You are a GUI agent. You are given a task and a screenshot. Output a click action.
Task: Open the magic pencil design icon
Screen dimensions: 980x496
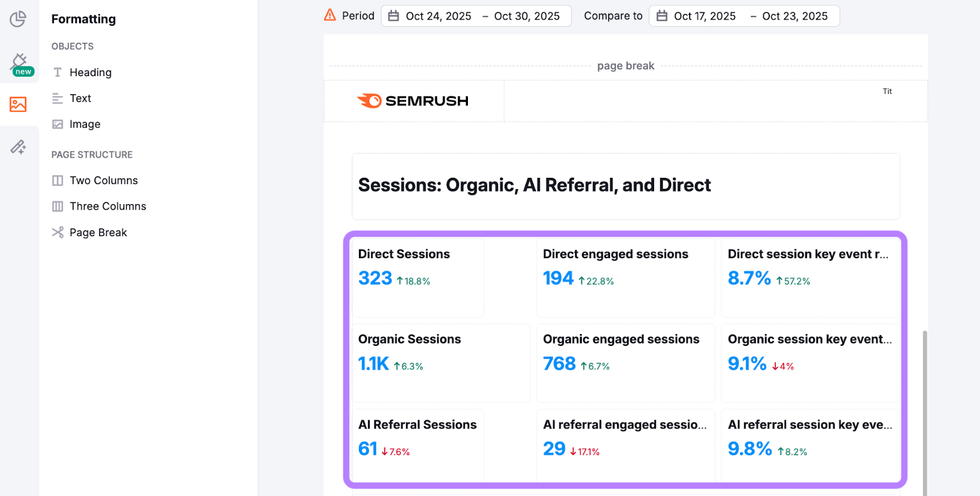18,147
